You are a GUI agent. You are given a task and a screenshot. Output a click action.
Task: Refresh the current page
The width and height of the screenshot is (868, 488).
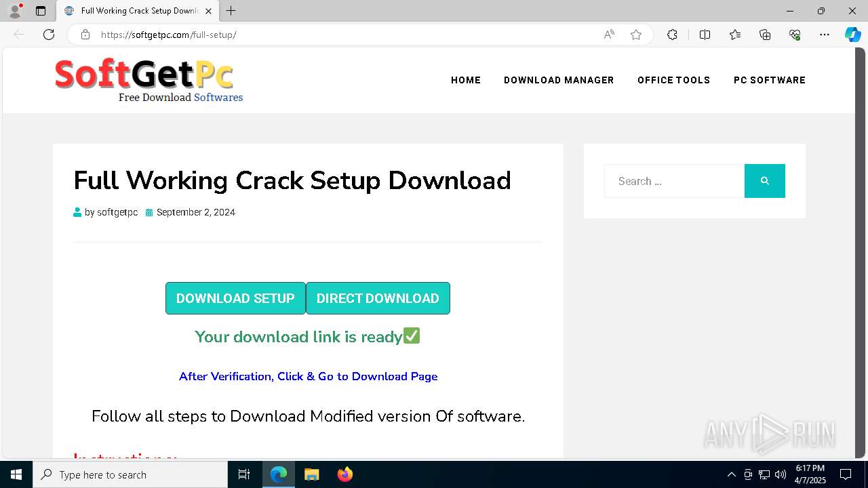[x=49, y=35]
